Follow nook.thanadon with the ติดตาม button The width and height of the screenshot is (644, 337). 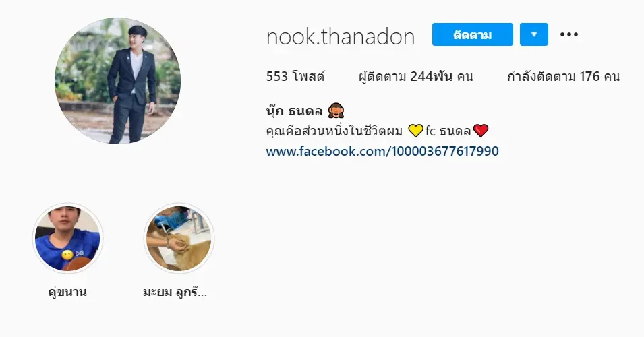(x=472, y=34)
